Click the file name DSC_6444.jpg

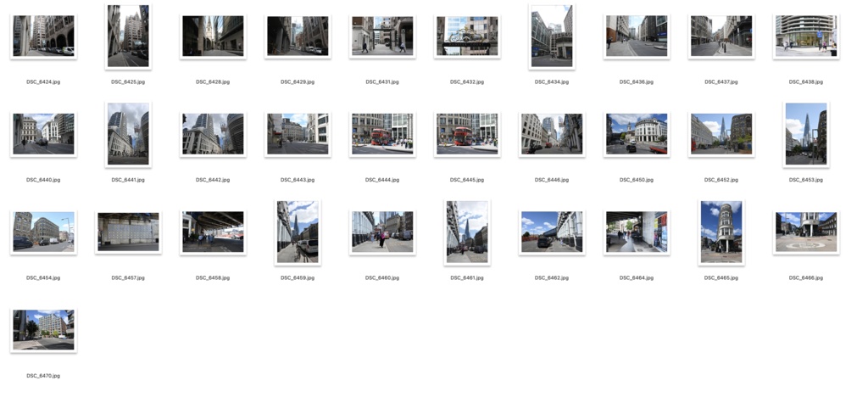pos(382,180)
